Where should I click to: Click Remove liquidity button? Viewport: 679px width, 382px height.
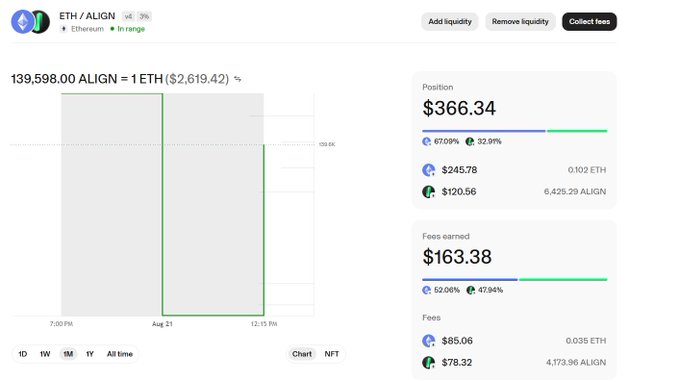pyautogui.click(x=520, y=22)
